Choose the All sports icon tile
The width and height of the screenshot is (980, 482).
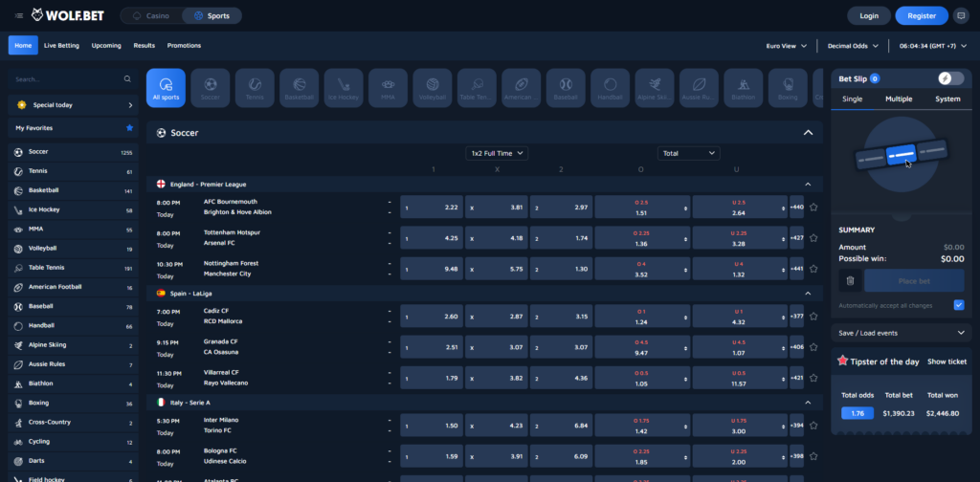pos(166,88)
